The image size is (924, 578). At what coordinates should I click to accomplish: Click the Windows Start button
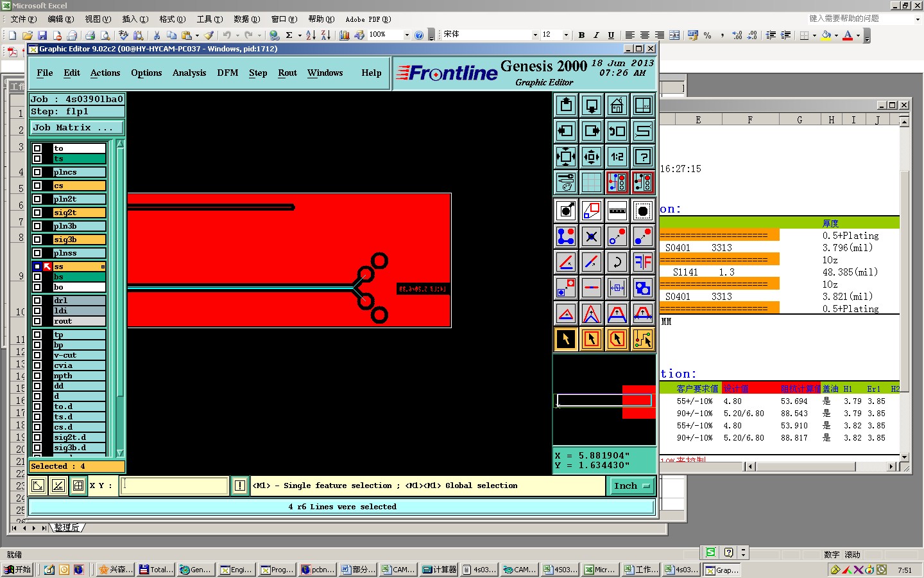pos(18,570)
